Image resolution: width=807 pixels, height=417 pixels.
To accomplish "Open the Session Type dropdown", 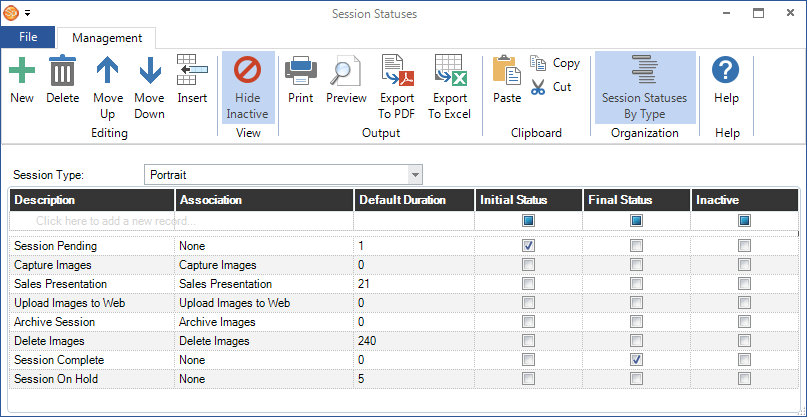I will [x=415, y=175].
